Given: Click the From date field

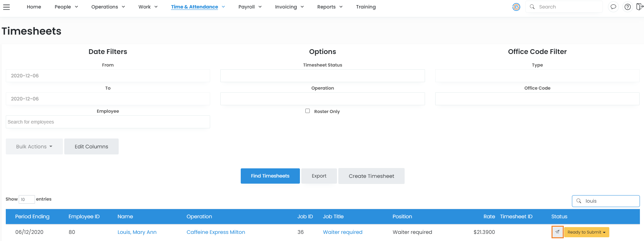Looking at the screenshot, I should (108, 76).
